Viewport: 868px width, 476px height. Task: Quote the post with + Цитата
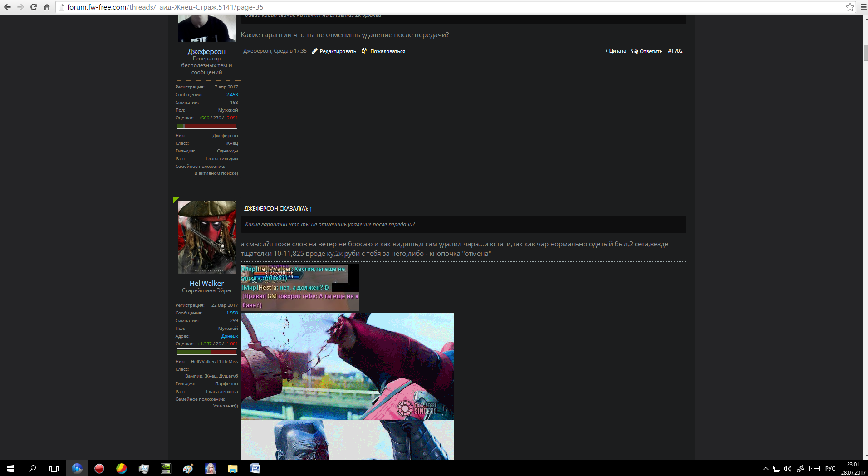click(615, 51)
